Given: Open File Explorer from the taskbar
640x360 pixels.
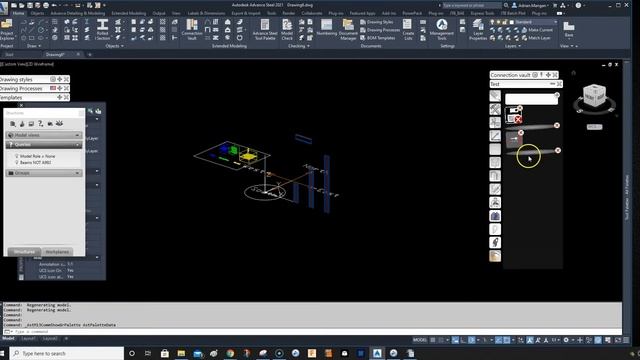Looking at the screenshot, I should pyautogui.click(x=181, y=353).
